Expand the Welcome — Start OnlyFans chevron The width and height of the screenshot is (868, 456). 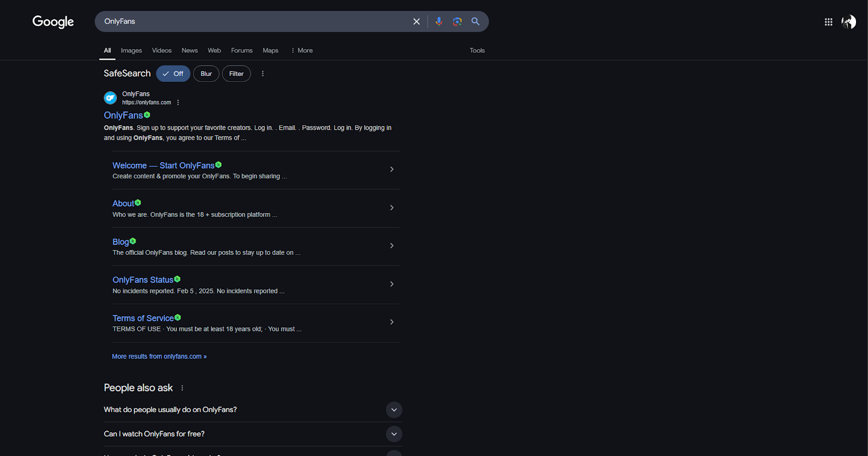click(x=392, y=169)
